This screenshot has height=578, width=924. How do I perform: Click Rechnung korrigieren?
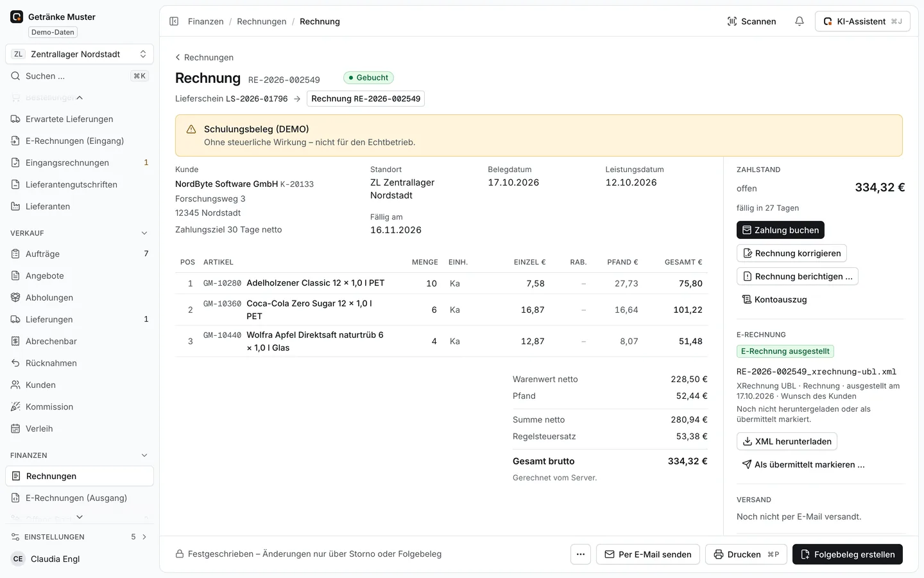pyautogui.click(x=791, y=253)
